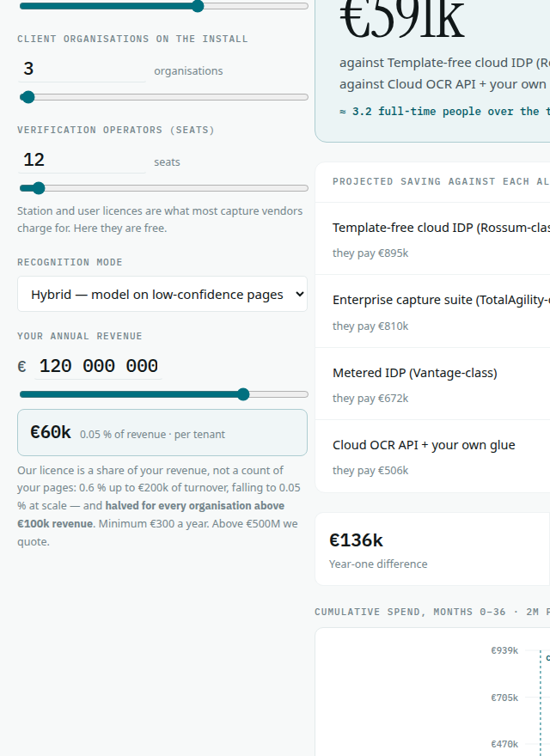Click the 'Projected saving against each' heading
Viewport: 550px width, 756px height.
(x=441, y=182)
